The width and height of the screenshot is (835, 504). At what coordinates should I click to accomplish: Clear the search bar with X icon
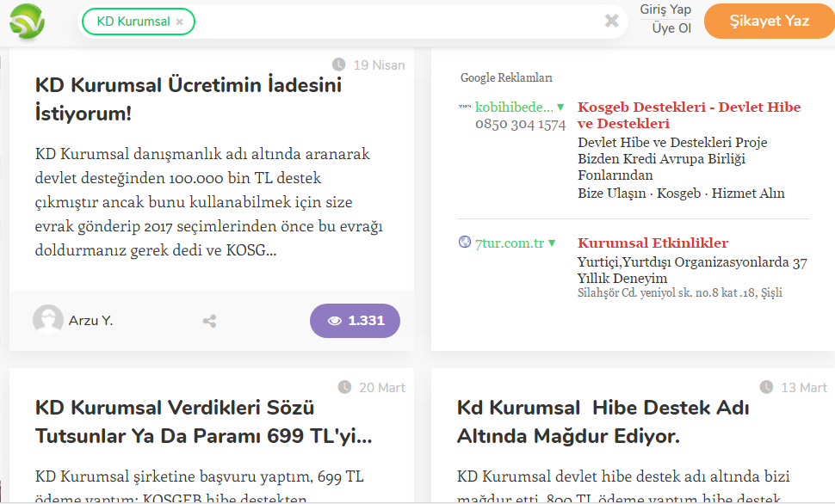[x=612, y=21]
